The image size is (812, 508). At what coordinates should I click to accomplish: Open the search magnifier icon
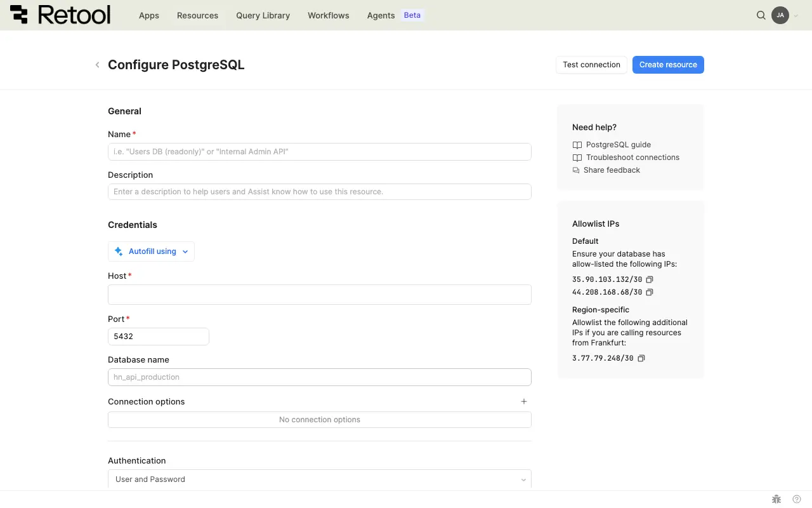(x=761, y=15)
